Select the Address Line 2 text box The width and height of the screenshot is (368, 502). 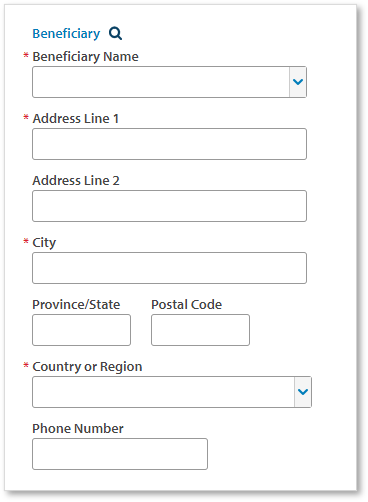pyautogui.click(x=169, y=206)
